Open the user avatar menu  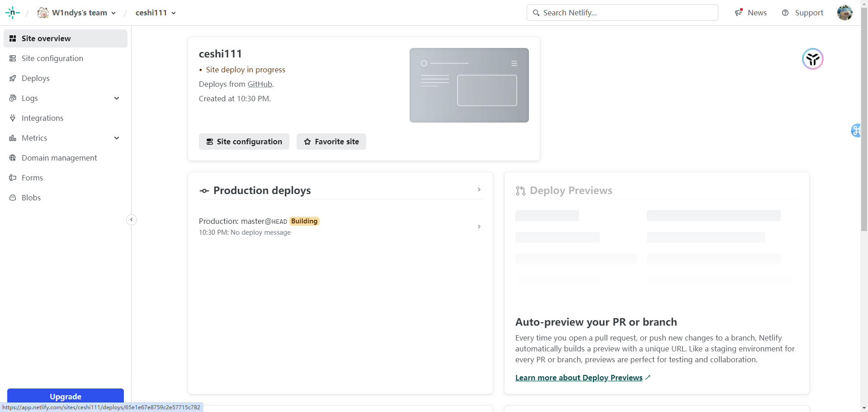(x=844, y=13)
